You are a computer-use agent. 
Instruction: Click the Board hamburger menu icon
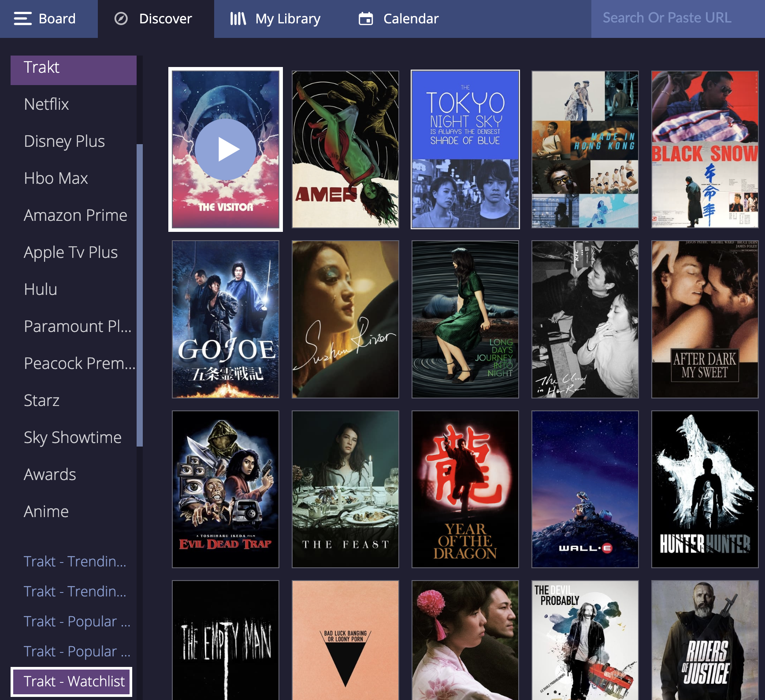(x=23, y=19)
